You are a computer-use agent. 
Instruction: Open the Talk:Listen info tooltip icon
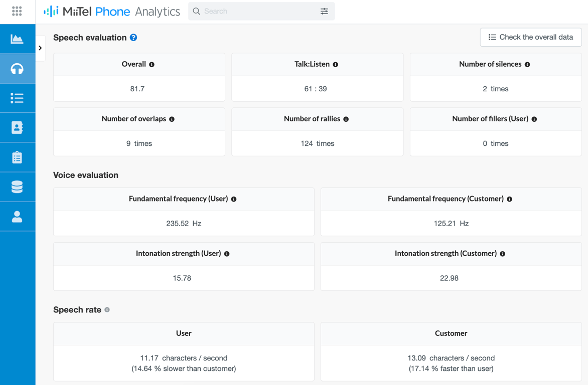point(336,64)
